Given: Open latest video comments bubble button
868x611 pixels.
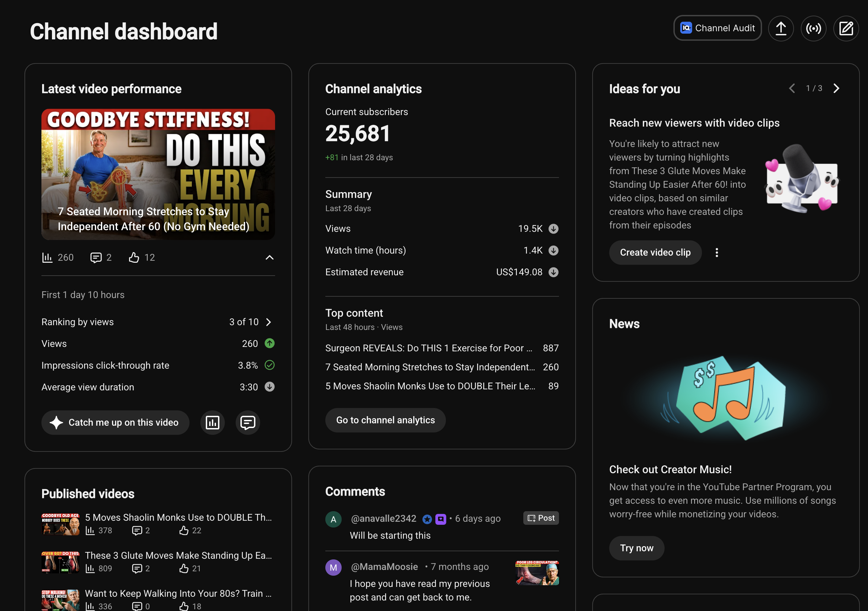Looking at the screenshot, I should 248,423.
